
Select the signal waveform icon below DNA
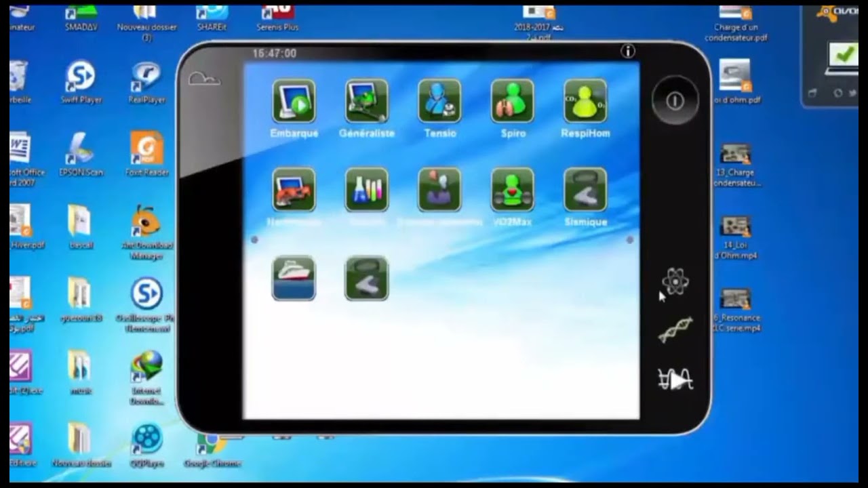[x=675, y=380]
